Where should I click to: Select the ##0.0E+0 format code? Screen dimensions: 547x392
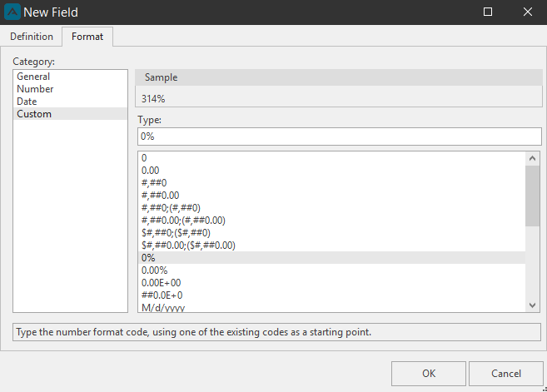coord(331,295)
